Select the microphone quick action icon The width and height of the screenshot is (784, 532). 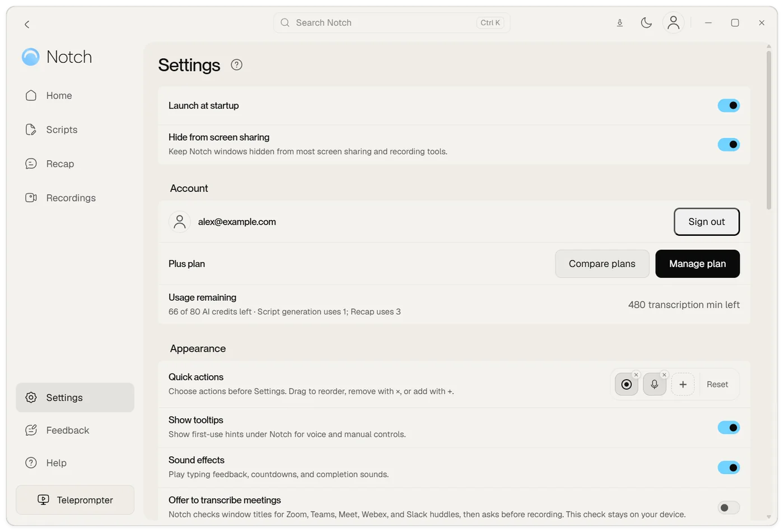point(655,384)
